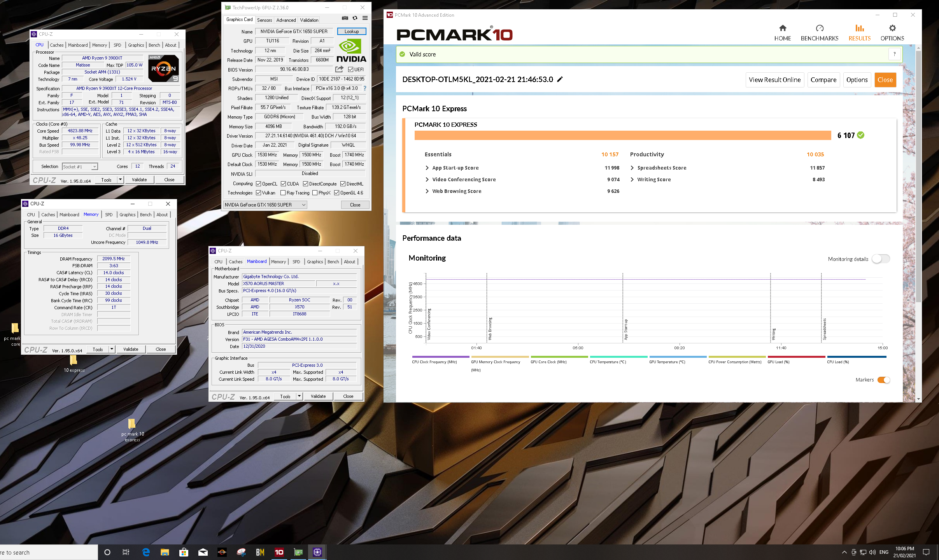Refresh GPU-Z data with refresh icon
Screen dimensions: 939x560
(x=355, y=18)
